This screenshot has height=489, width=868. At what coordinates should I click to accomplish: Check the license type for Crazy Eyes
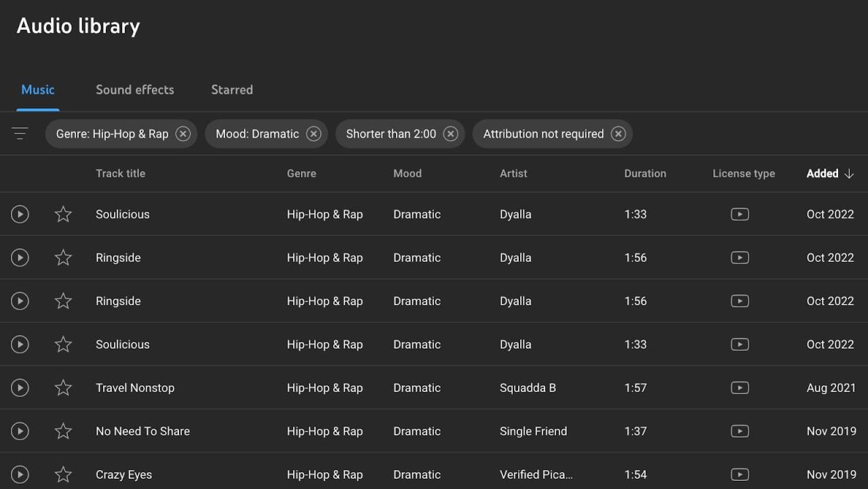[739, 474]
